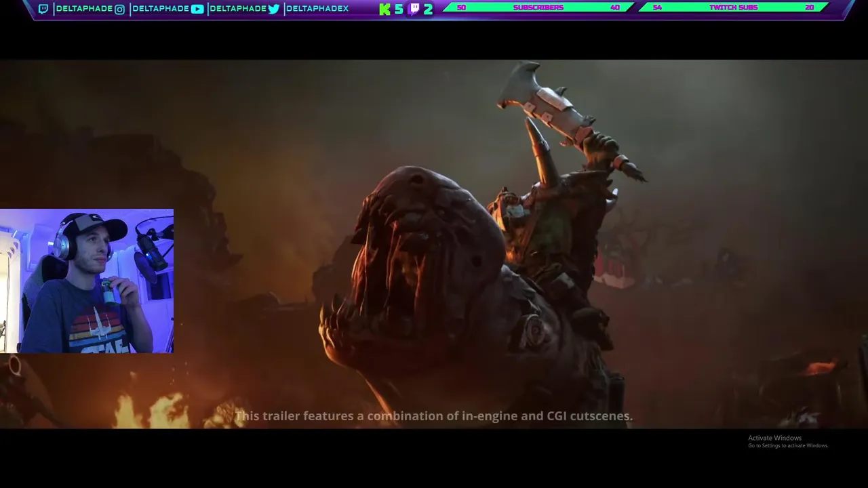This screenshot has width=868, height=488.
Task: Click the SUBSCRIBERS goal progress bar
Action: pyautogui.click(x=538, y=7)
